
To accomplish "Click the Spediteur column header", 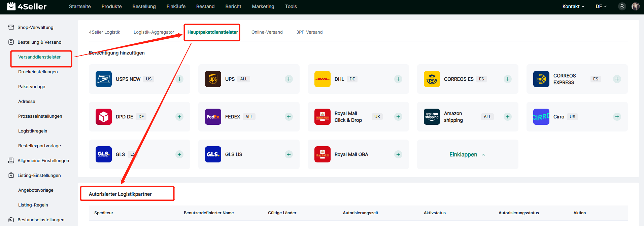I will click(104, 213).
